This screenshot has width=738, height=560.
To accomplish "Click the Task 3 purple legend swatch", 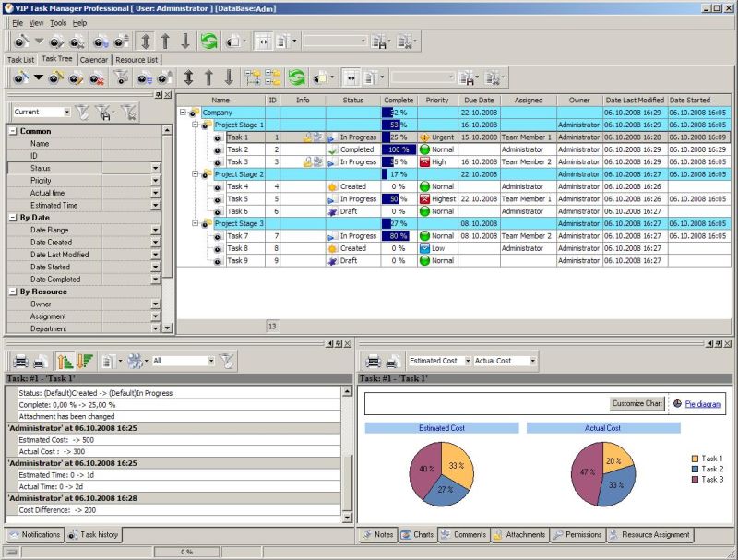I will tap(695, 480).
